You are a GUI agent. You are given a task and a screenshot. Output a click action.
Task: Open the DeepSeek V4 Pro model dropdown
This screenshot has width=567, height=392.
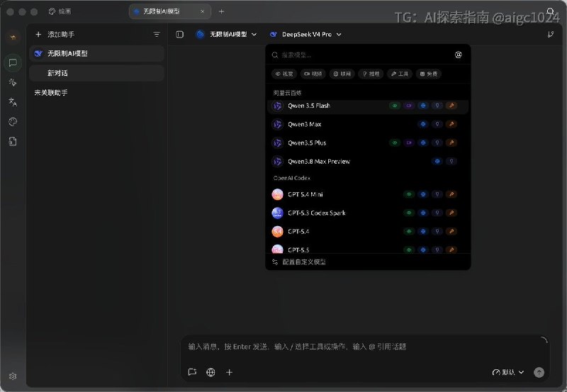coord(305,34)
